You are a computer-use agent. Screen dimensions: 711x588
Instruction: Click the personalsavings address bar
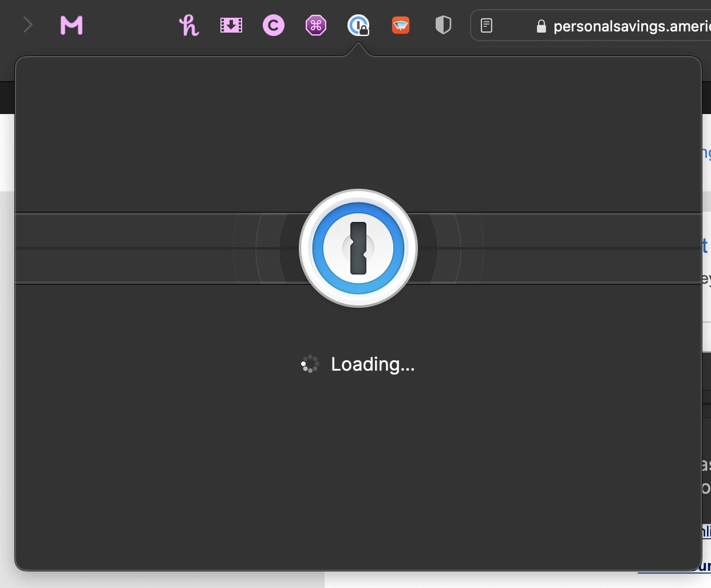(x=591, y=26)
